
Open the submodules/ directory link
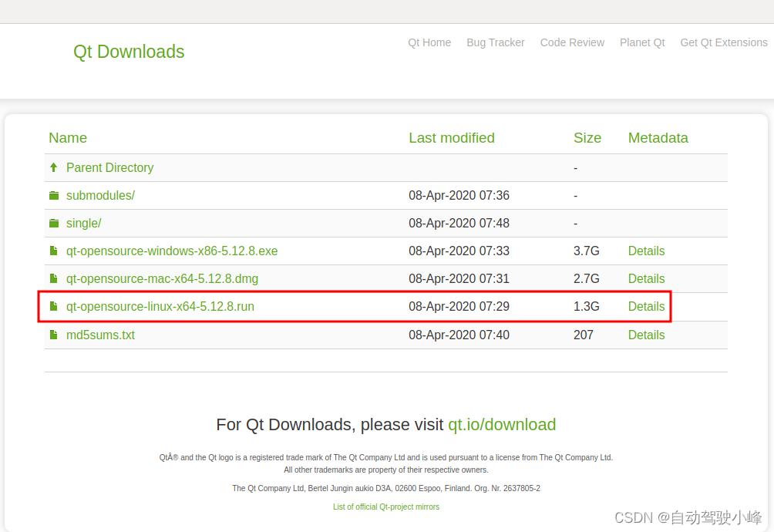(x=100, y=195)
